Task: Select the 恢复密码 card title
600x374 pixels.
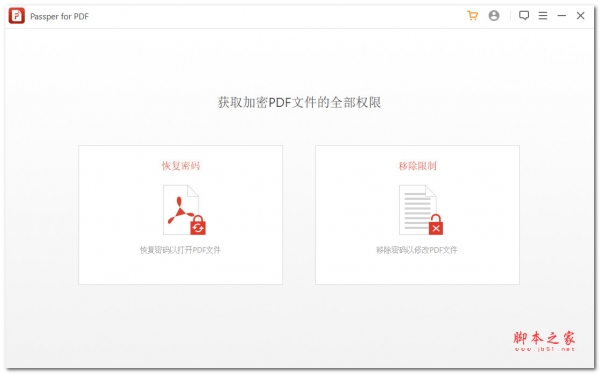Action: pyautogui.click(x=181, y=166)
